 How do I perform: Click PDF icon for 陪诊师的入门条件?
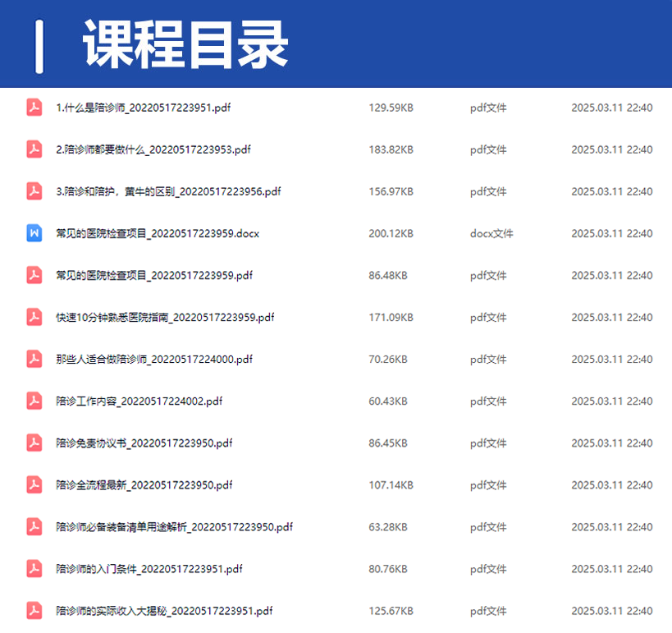tap(34, 569)
